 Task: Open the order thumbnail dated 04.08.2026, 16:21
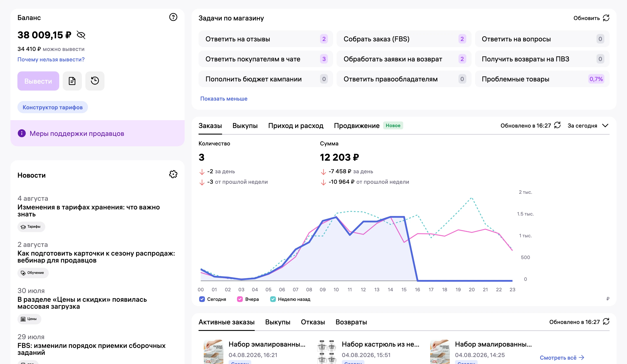pos(214,352)
